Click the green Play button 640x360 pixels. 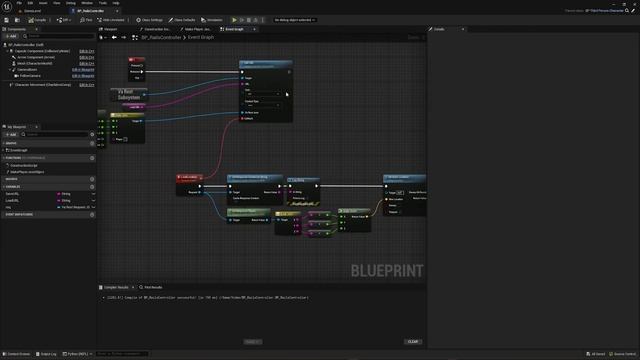[234, 20]
